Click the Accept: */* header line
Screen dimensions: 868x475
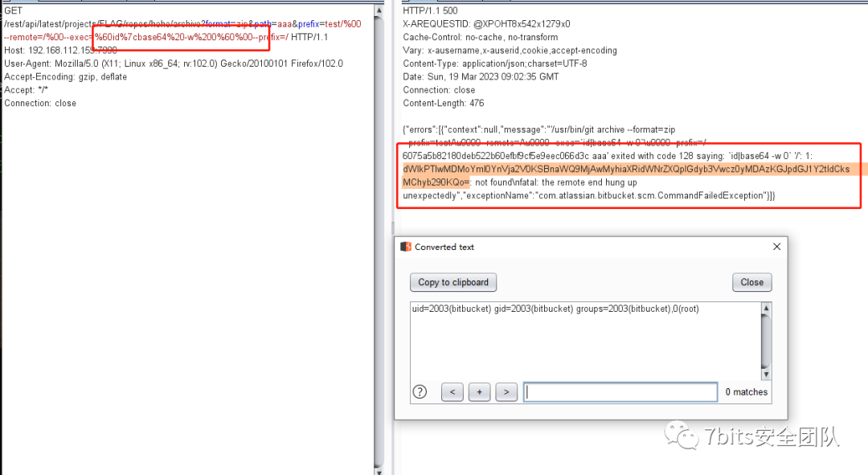point(26,90)
